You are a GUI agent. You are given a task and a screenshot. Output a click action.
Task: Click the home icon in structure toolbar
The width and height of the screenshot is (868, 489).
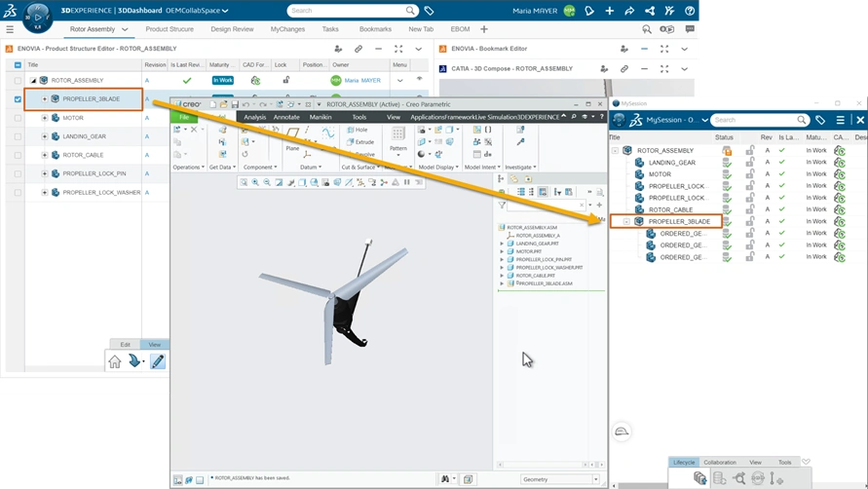pos(115,361)
